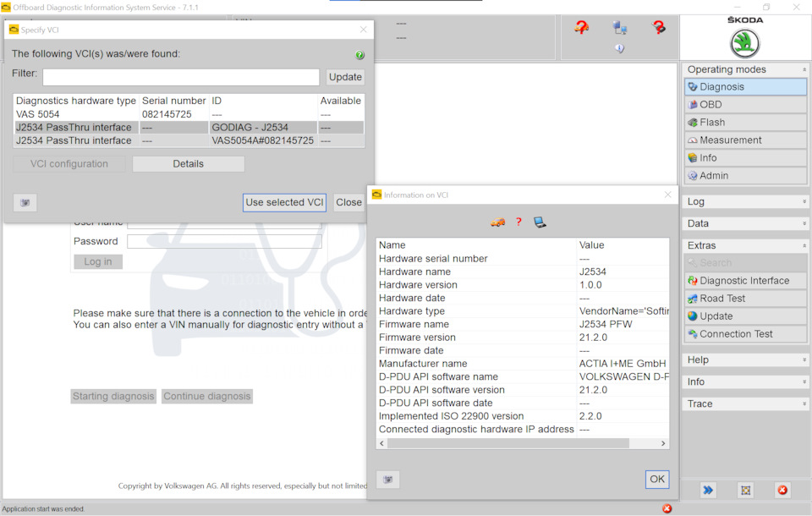
Task: Click Diagnostics hardware type column header
Action: 75,101
